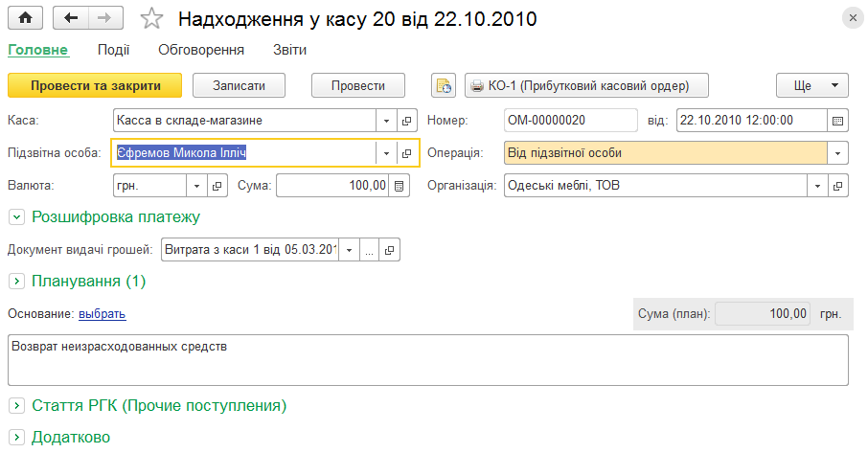The height and width of the screenshot is (453, 868).
Task: Click into the Номер field OM-00000020
Action: [571, 121]
